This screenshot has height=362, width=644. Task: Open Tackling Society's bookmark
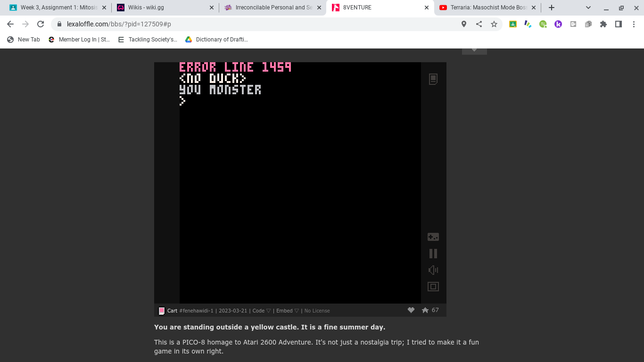[x=148, y=40]
